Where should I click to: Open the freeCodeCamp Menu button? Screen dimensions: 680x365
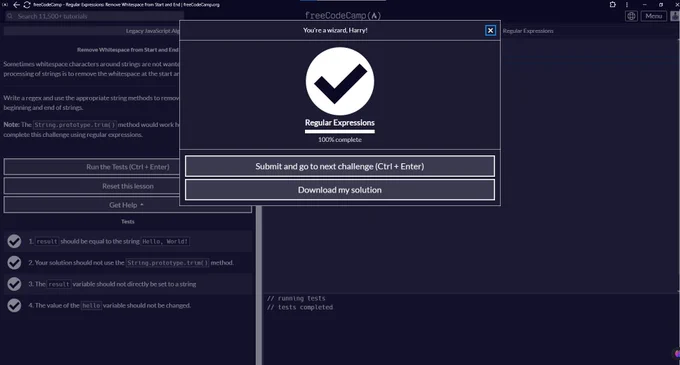653,16
